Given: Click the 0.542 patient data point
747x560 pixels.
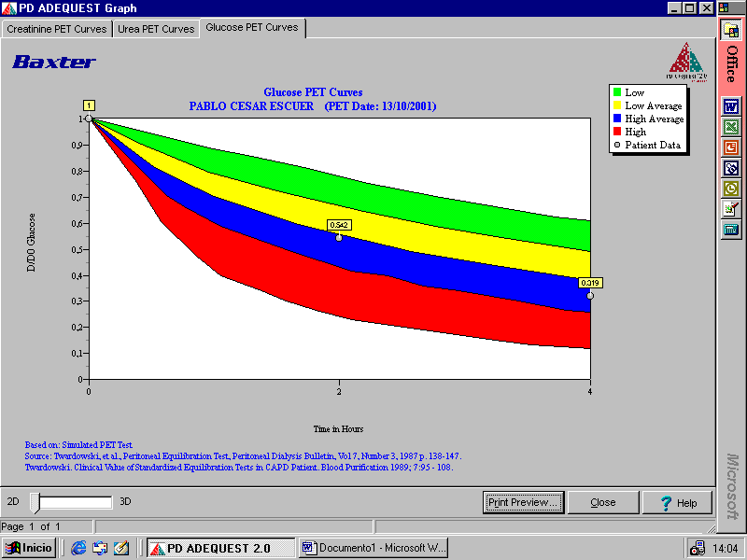Looking at the screenshot, I should (x=339, y=238).
